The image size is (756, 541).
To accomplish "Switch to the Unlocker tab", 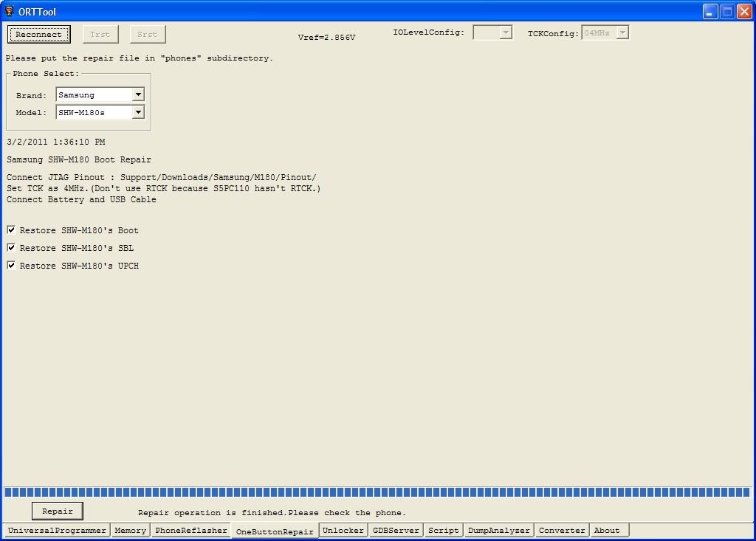I will 343,531.
